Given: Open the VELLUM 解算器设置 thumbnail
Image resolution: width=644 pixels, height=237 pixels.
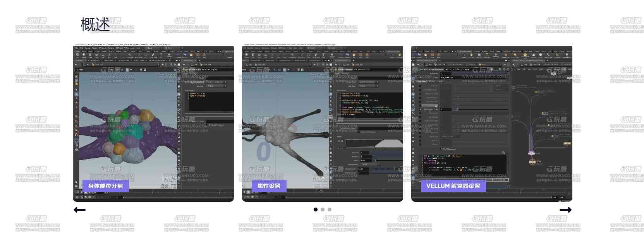Looking at the screenshot, I should pyautogui.click(x=492, y=124).
